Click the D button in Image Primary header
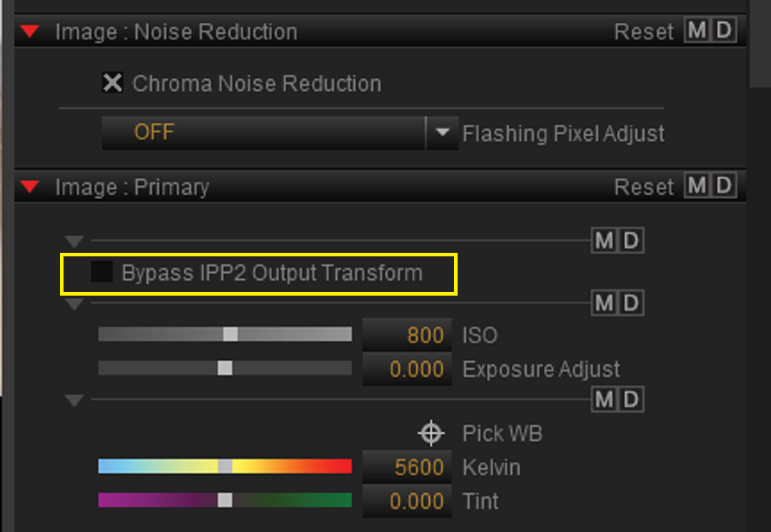 [723, 186]
